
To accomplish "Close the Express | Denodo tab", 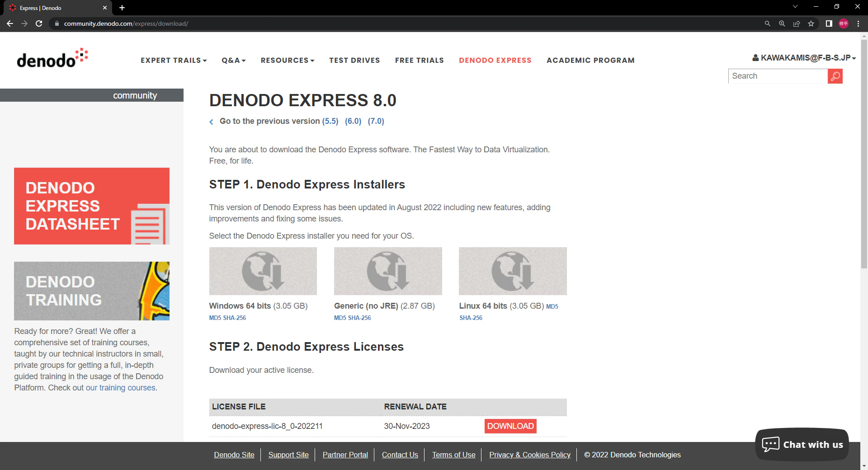I will (x=105, y=8).
